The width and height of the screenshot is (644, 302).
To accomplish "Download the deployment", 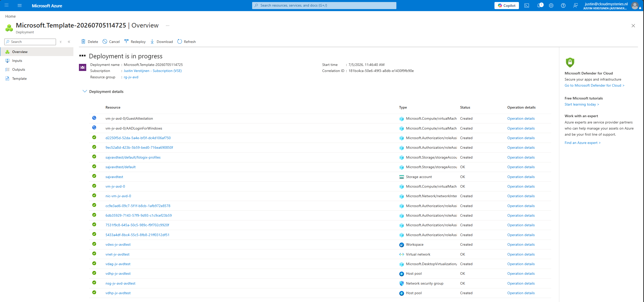I will [x=162, y=42].
